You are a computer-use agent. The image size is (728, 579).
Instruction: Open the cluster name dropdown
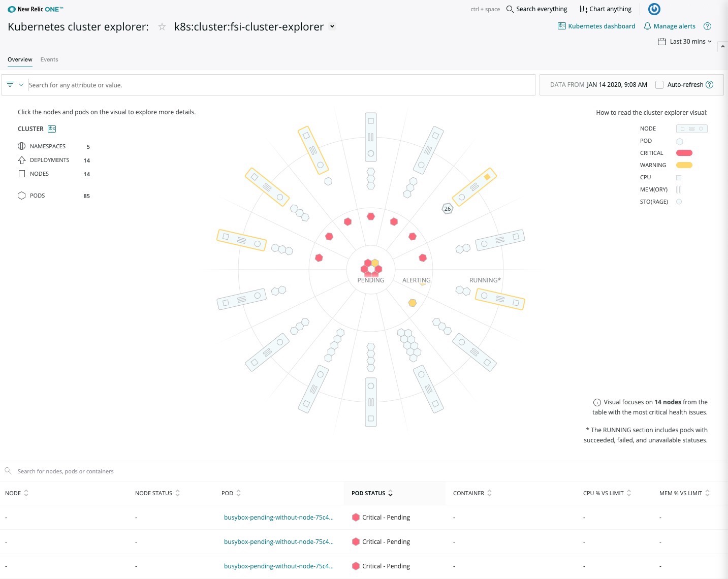tap(332, 26)
